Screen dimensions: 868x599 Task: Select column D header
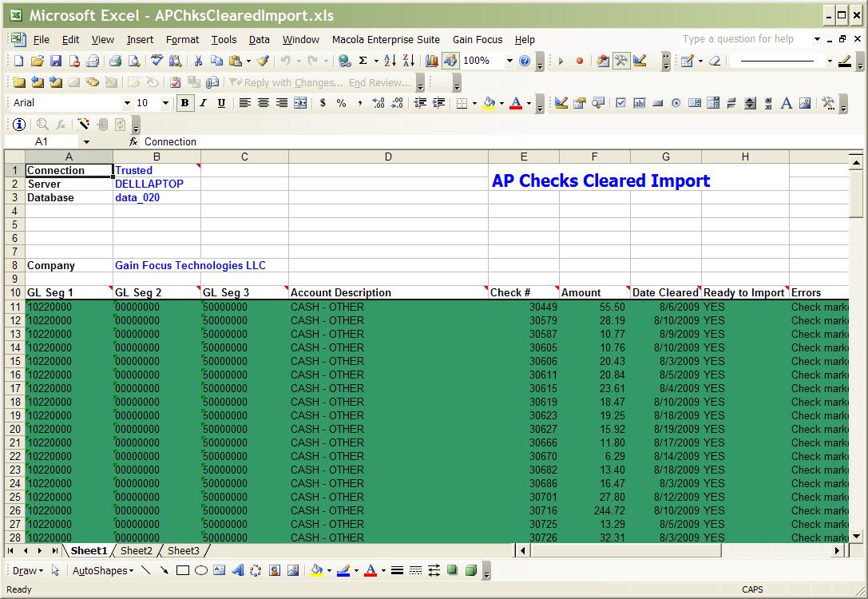tap(388, 157)
